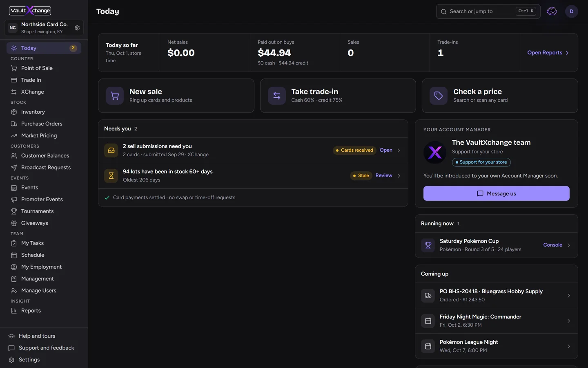Open Reports in the Insight section
This screenshot has width=588, height=368.
pyautogui.click(x=44, y=311)
